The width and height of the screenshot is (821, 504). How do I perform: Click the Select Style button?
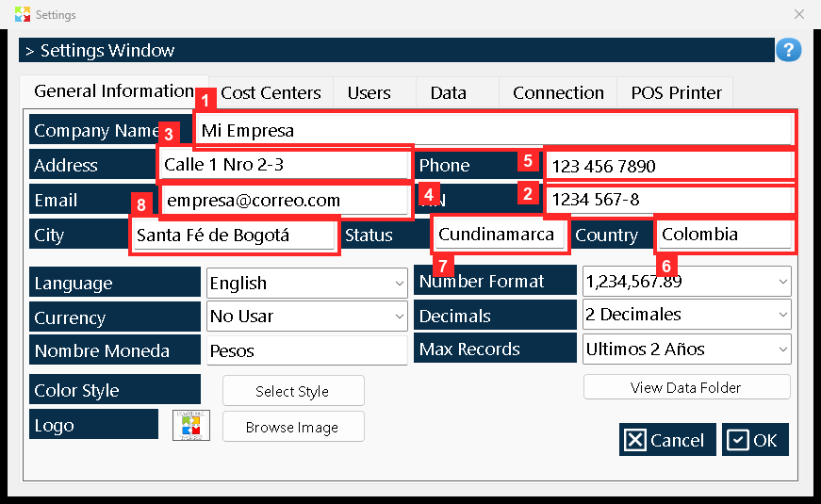point(293,391)
